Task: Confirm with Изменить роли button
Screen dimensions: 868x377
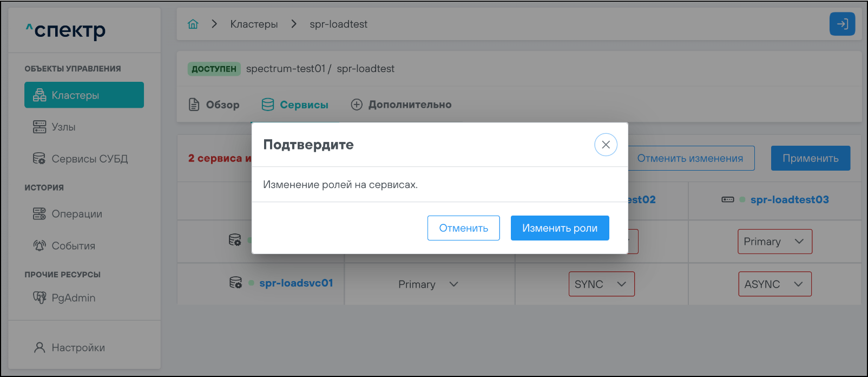Action: coord(560,228)
